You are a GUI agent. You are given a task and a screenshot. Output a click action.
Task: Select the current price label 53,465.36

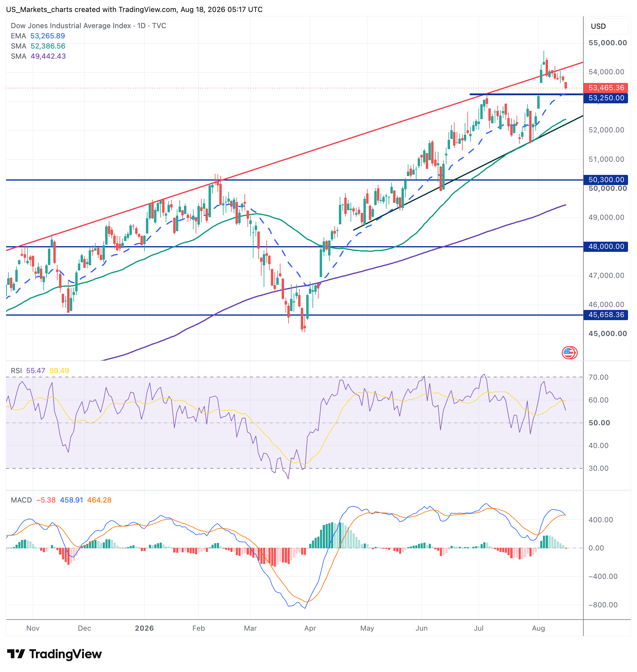point(606,88)
